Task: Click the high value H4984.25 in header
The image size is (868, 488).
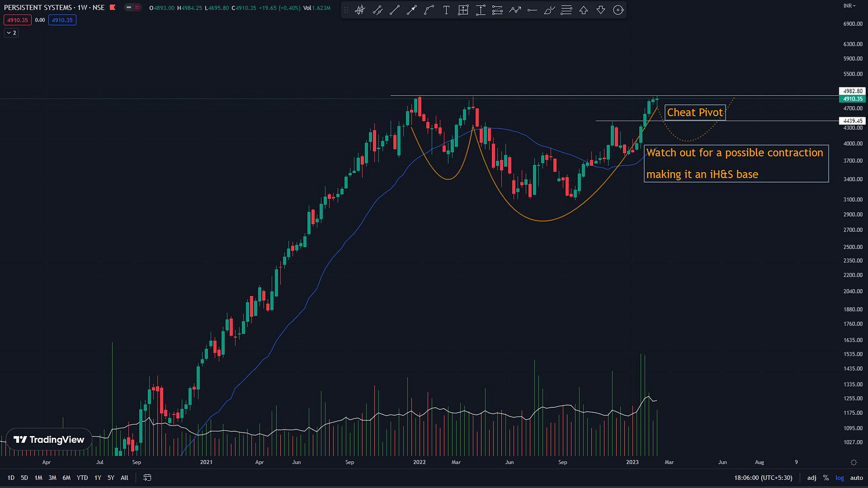Action: 191,8
